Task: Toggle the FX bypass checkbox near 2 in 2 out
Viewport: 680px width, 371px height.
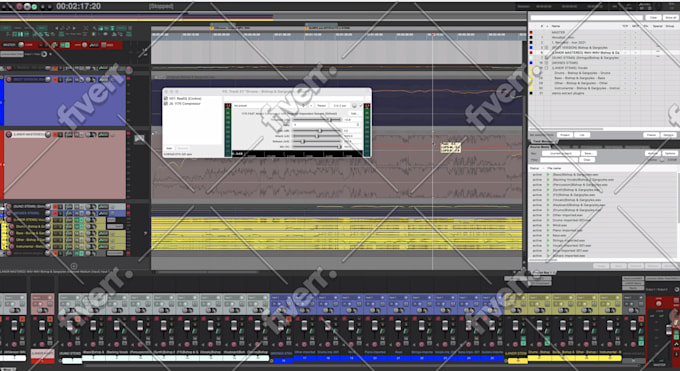Action: [x=361, y=106]
